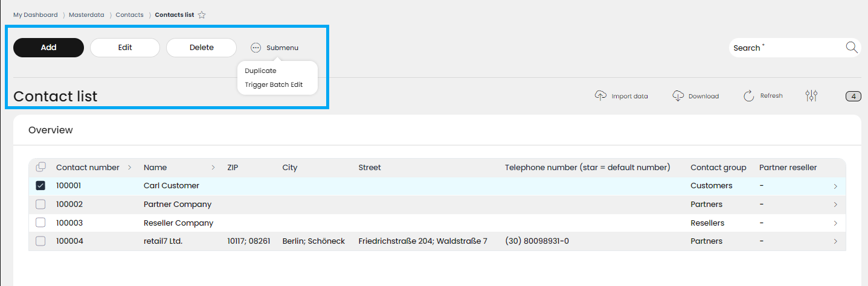
Task: Go to My Dashboard breadcrumb
Action: tap(36, 14)
